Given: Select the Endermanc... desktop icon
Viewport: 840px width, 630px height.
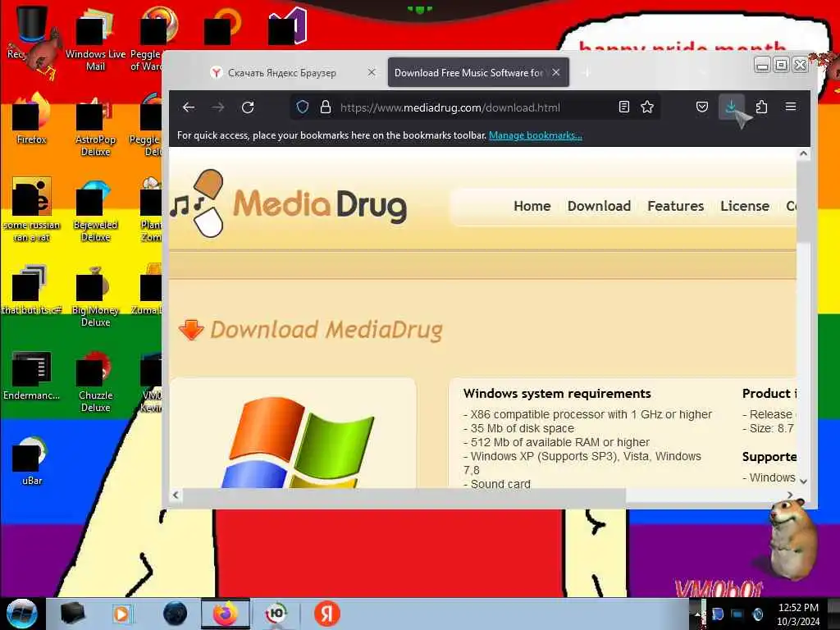Looking at the screenshot, I should click(31, 377).
